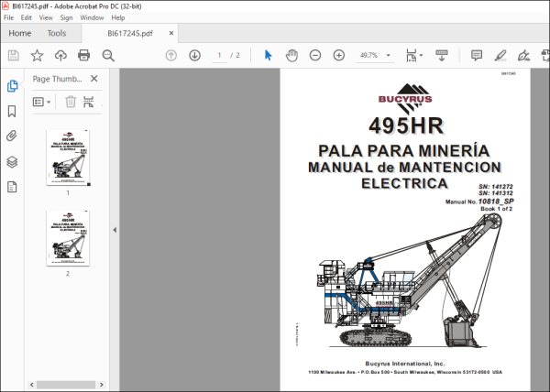550x392 pixels.
Task: Close the BI617245.pdf tab
Action: (171, 33)
